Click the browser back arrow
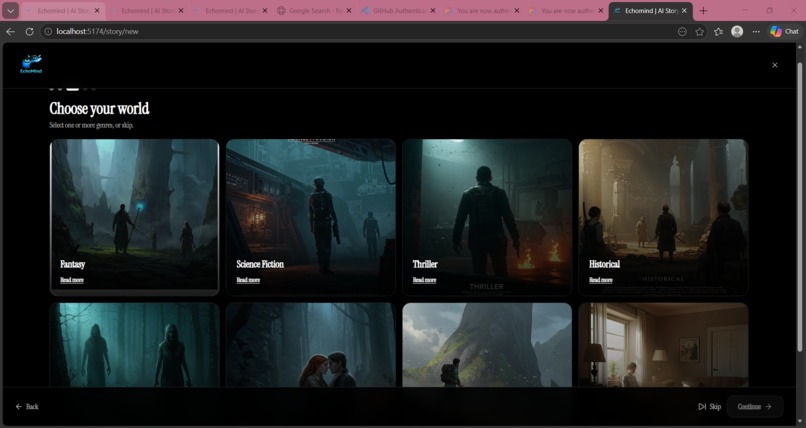Screen dimensions: 806x428 click(10, 31)
